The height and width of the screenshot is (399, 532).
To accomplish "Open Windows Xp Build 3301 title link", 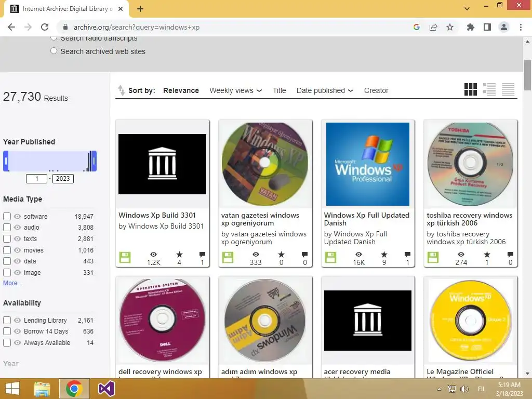I will [x=157, y=215].
